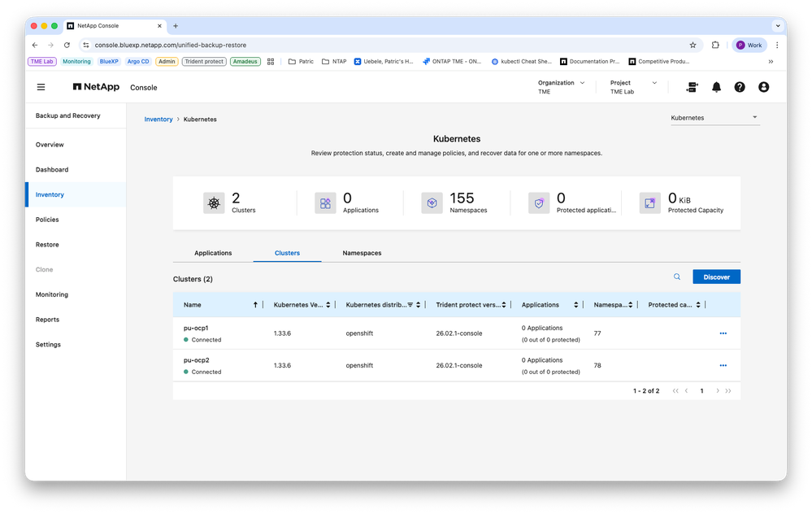Viewport: 812px width, 514px height.
Task: Open Restore in the sidebar
Action: (47, 245)
